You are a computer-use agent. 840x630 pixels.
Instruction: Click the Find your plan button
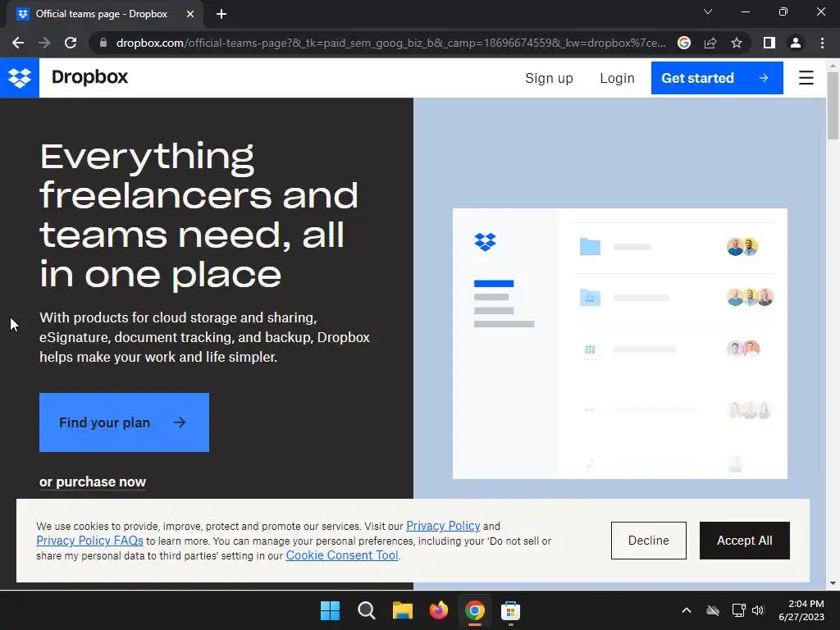tap(125, 422)
